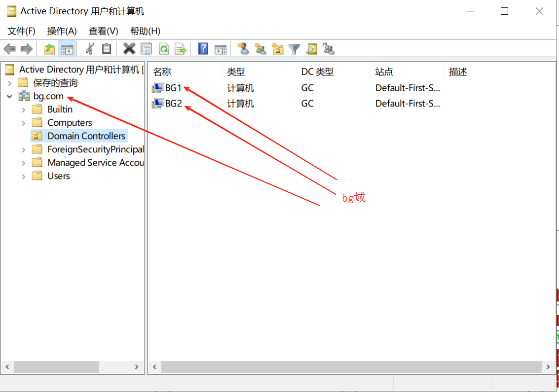Maximize the Active Directory window
559x392 pixels.
[x=504, y=11]
